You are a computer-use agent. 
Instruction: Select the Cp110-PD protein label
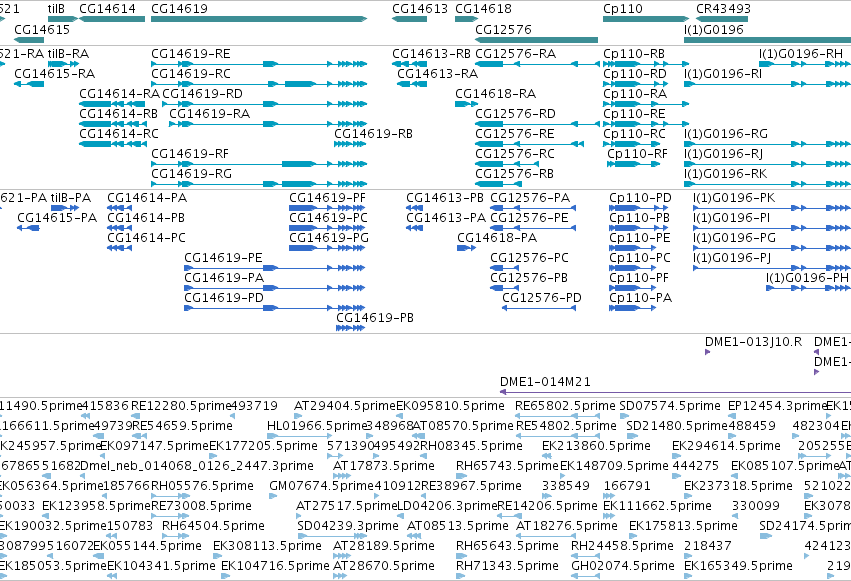(x=640, y=198)
